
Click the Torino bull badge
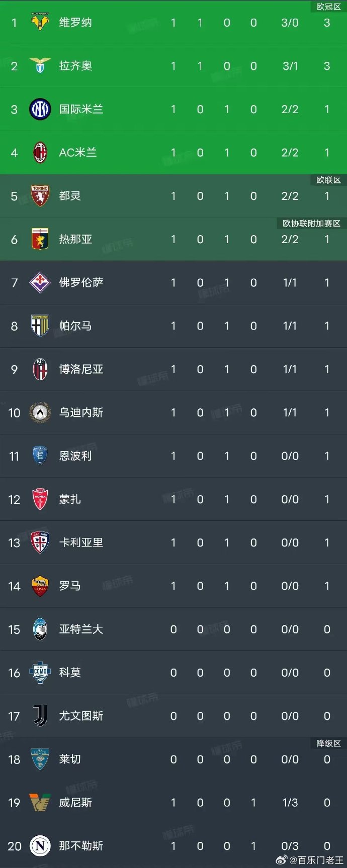40,196
